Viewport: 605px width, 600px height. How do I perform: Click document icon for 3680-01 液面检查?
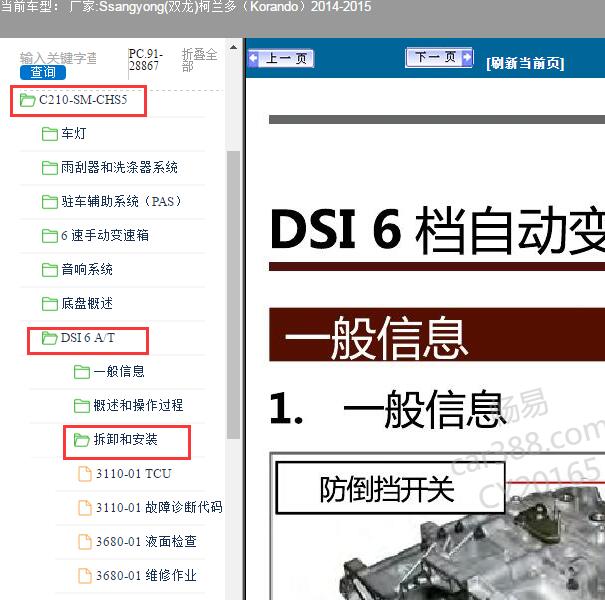pyautogui.click(x=85, y=542)
